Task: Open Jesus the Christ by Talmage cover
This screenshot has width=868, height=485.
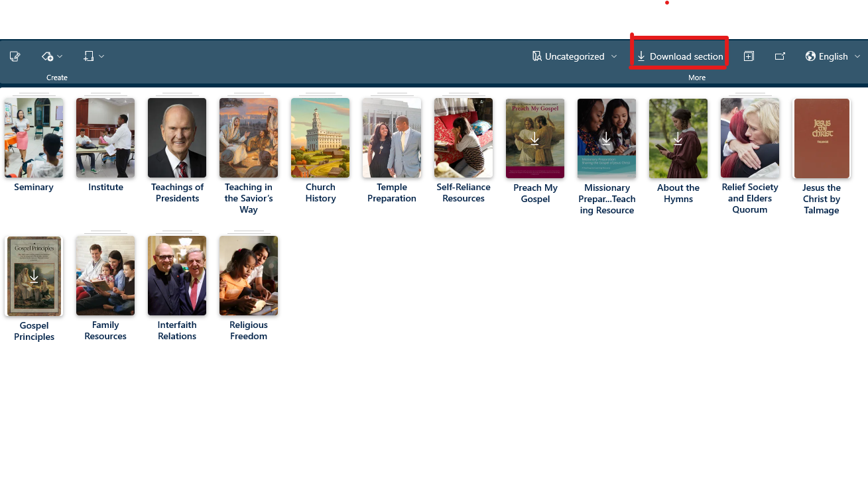Action: (x=822, y=138)
